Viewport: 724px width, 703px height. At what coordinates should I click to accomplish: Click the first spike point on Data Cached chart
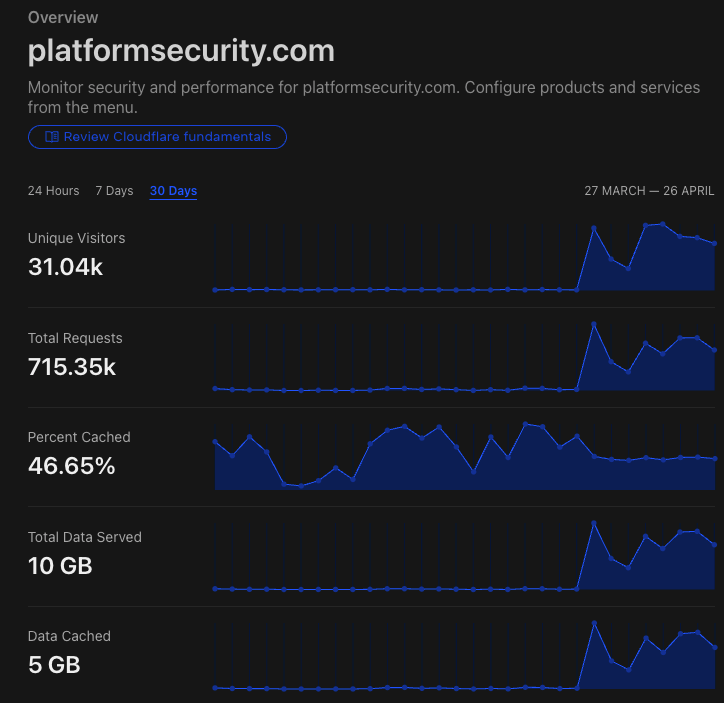pos(594,623)
